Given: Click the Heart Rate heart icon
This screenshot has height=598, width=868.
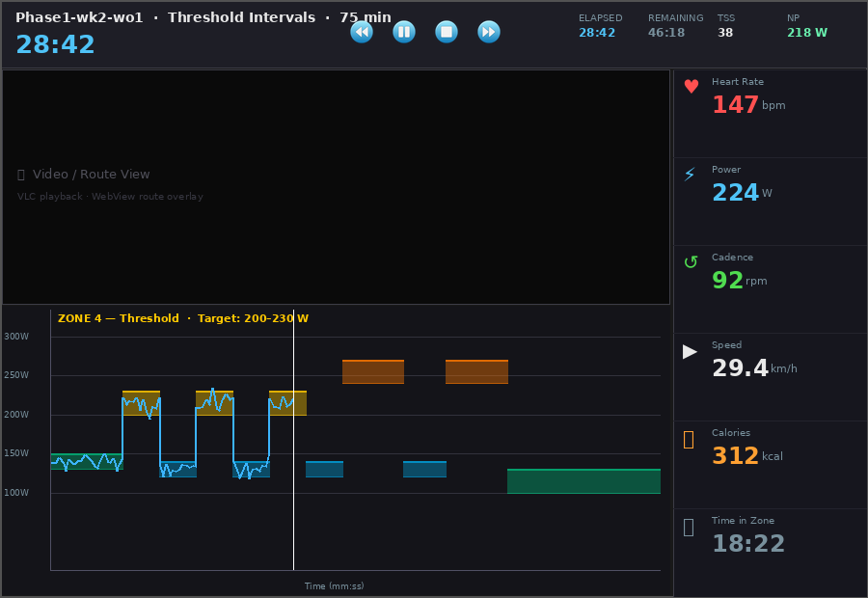Looking at the screenshot, I should (691, 86).
